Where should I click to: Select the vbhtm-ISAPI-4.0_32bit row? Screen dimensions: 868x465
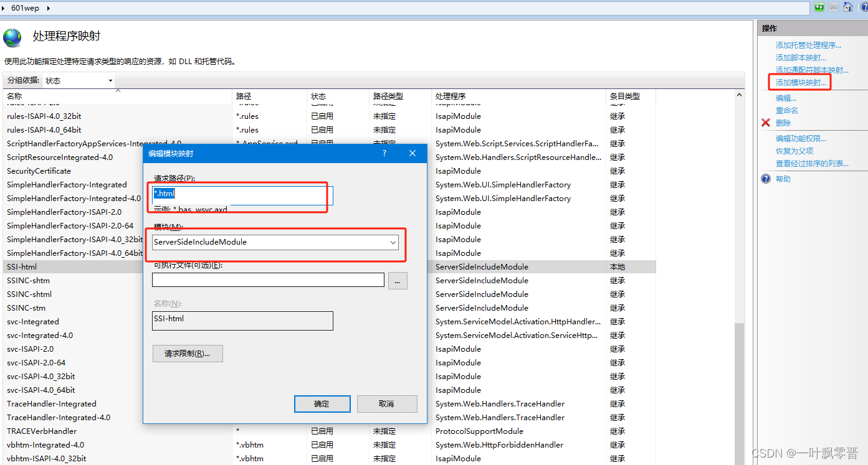(330, 459)
